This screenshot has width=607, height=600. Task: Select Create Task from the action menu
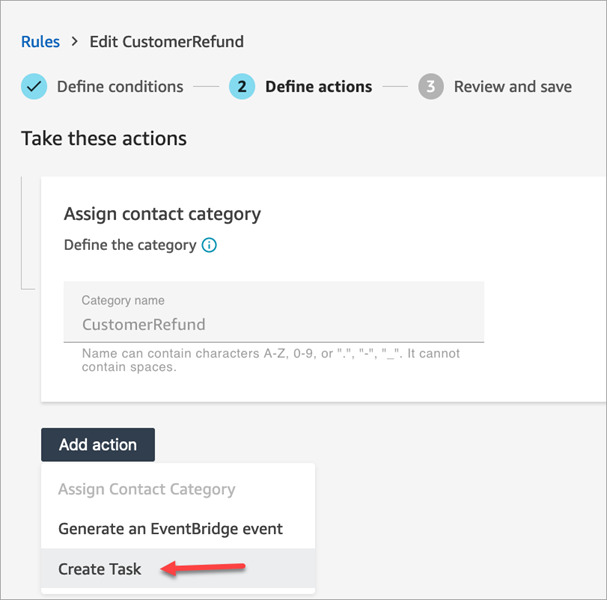click(100, 569)
